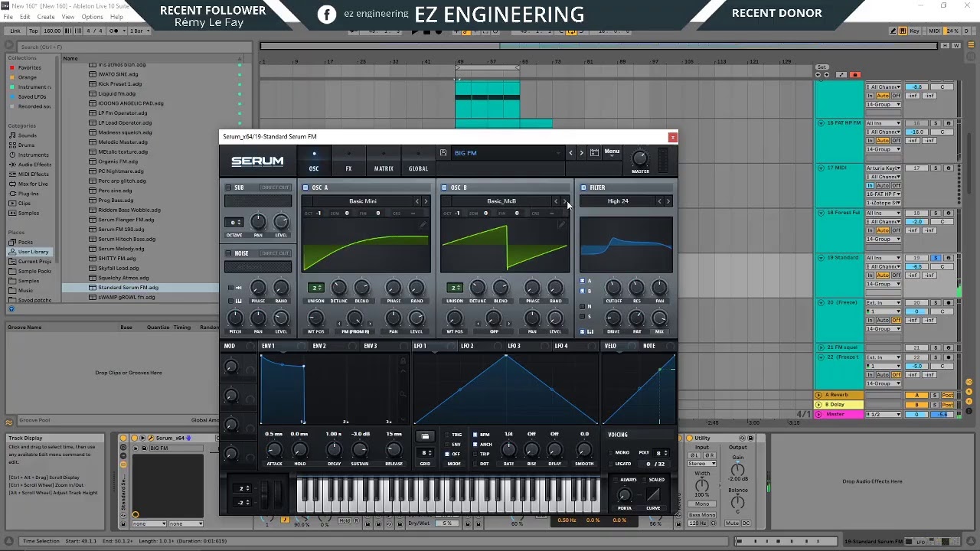Click the Ableton Link button
This screenshot has height=551, width=980.
[x=15, y=31]
